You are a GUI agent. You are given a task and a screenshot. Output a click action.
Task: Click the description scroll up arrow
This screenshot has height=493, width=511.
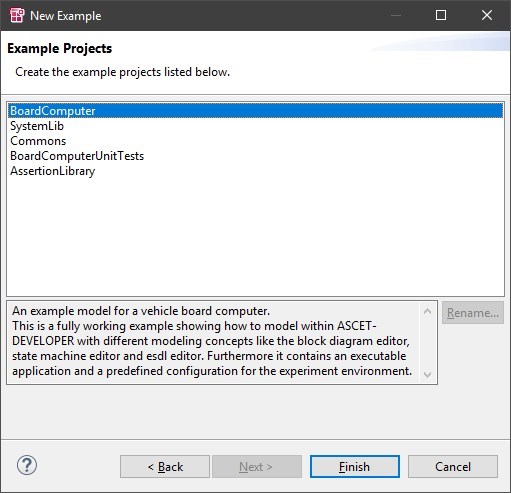click(x=427, y=312)
